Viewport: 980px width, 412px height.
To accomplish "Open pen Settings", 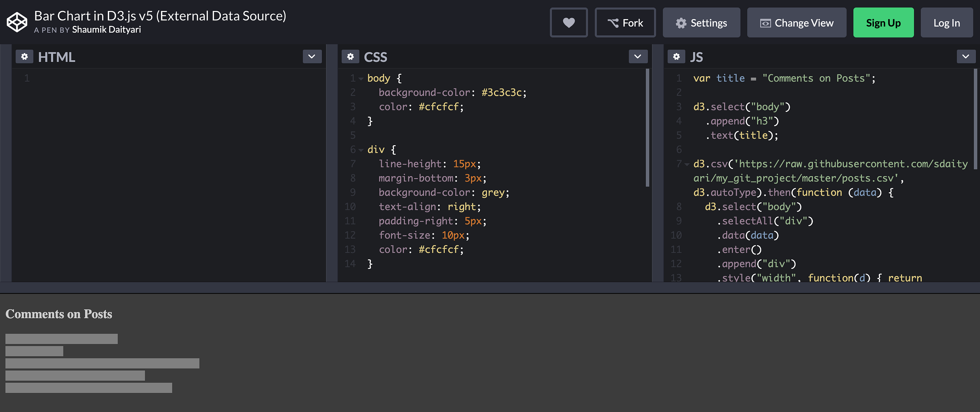I will click(x=701, y=23).
